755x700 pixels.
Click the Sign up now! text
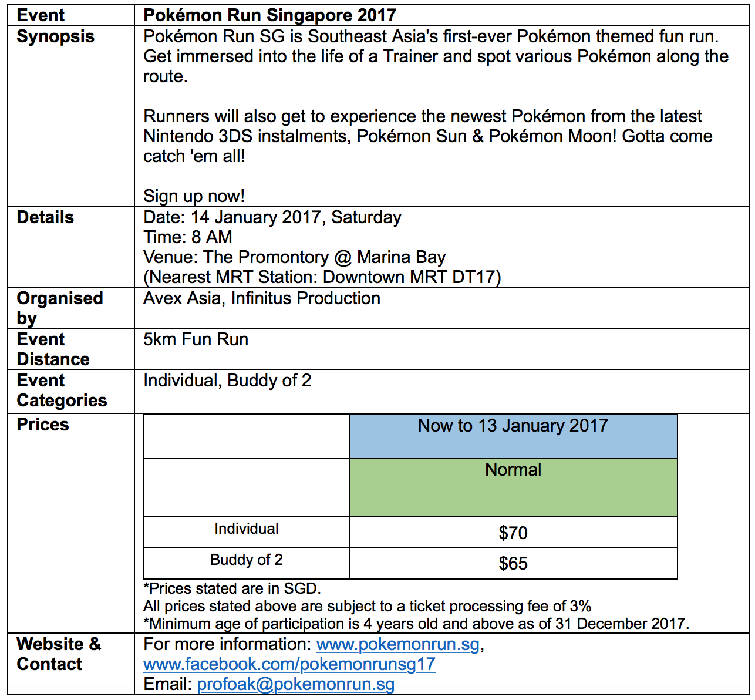pyautogui.click(x=194, y=196)
